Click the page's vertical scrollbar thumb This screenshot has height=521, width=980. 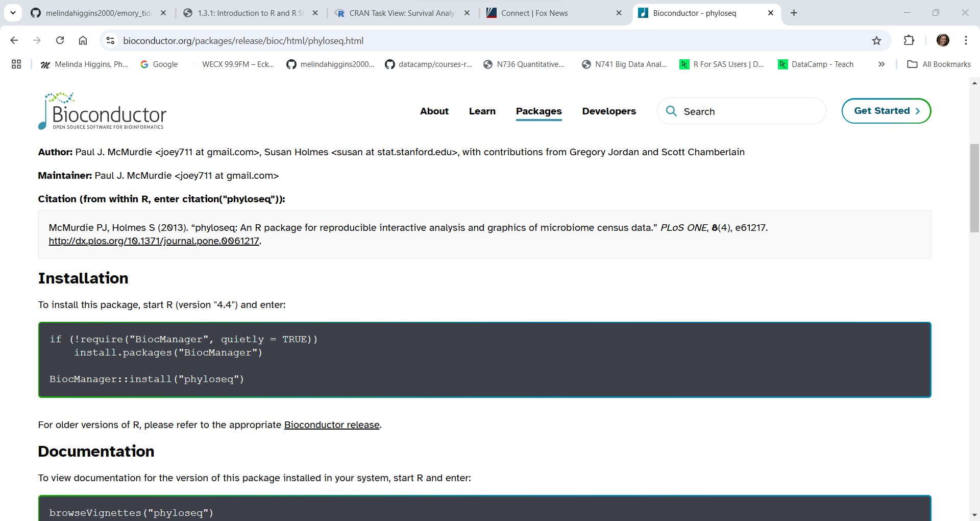click(974, 188)
